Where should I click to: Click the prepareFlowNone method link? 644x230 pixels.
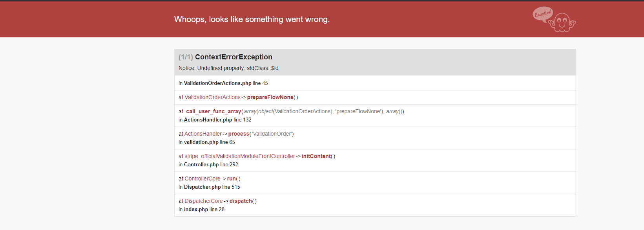tap(270, 97)
